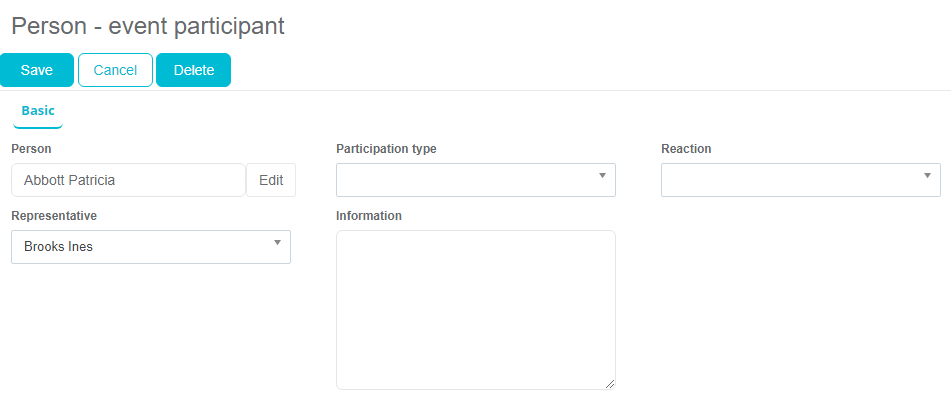This screenshot has width=951, height=420.
Task: Click the Save button
Action: [x=37, y=70]
